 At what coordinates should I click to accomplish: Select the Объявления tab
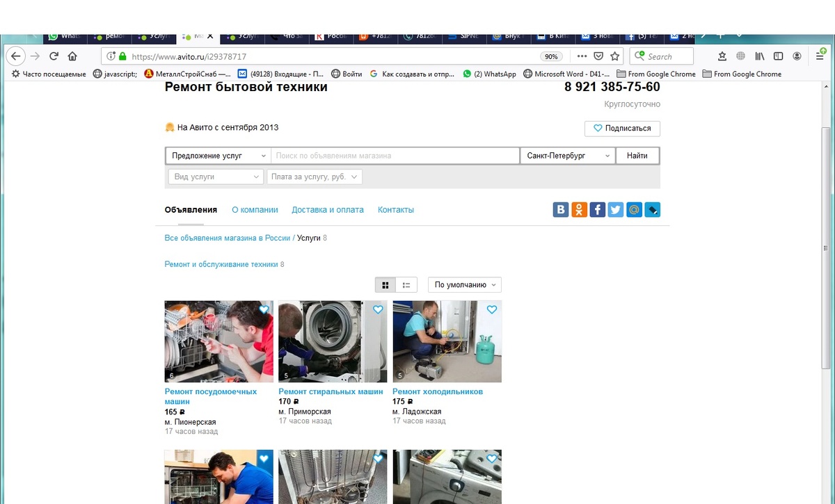191,210
